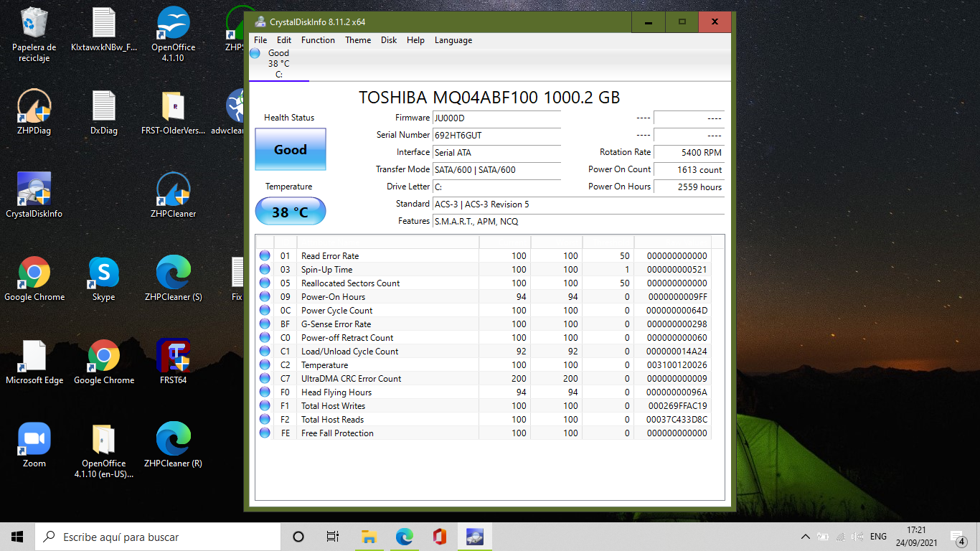
Task: Select the CrystalDiskInfo desktop shortcut
Action: point(34,194)
